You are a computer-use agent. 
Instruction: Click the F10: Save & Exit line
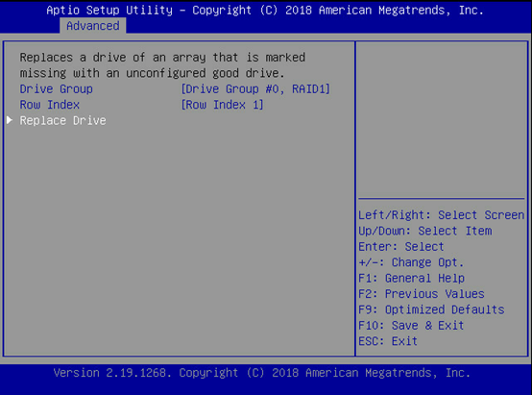point(411,326)
